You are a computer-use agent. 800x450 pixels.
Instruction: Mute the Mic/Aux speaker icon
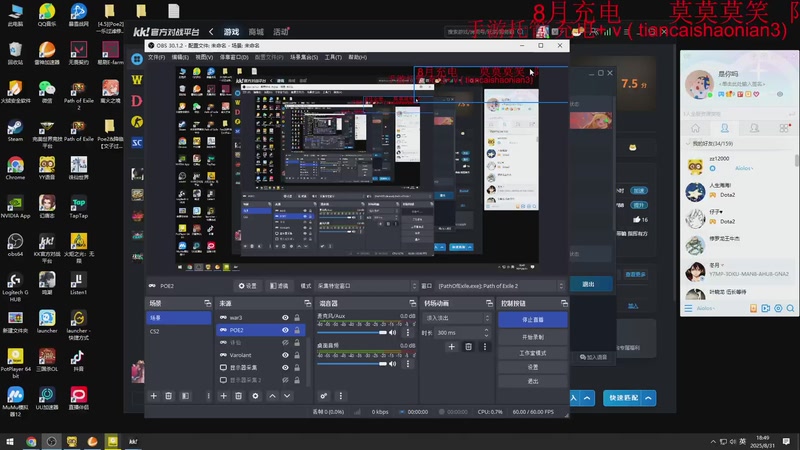coord(392,333)
